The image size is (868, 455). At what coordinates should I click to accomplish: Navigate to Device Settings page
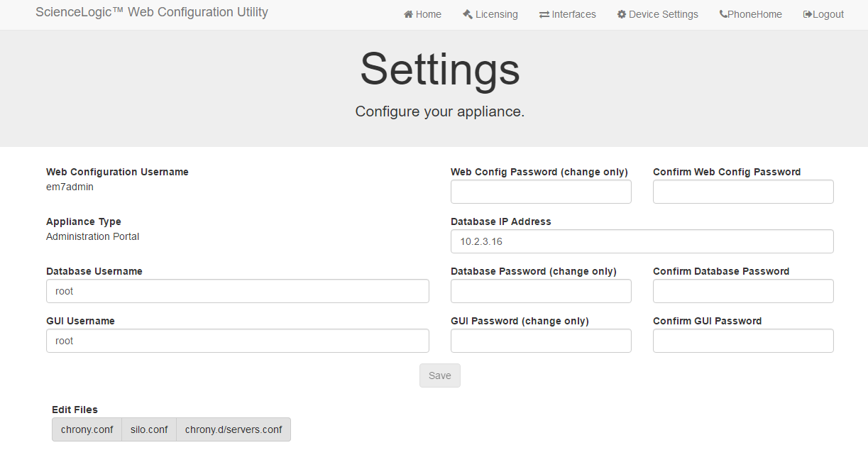click(661, 14)
